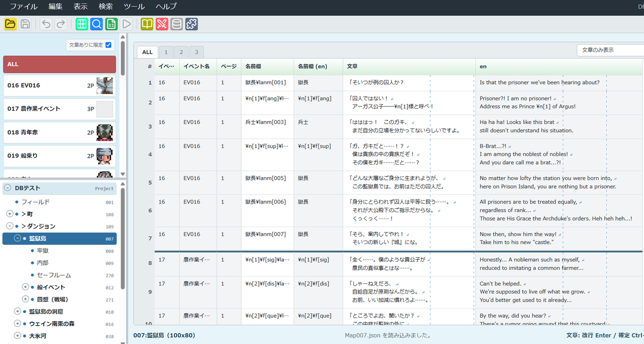Click the 019 船乗り character portrait
Image resolution: width=644 pixels, height=344 pixels.
click(x=105, y=156)
